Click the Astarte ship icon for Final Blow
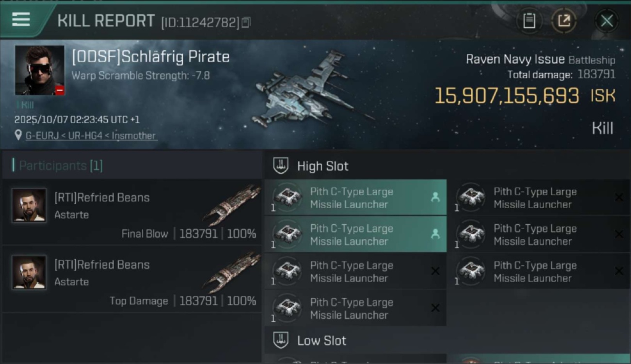Viewport: 631px width, 364px height. (232, 204)
